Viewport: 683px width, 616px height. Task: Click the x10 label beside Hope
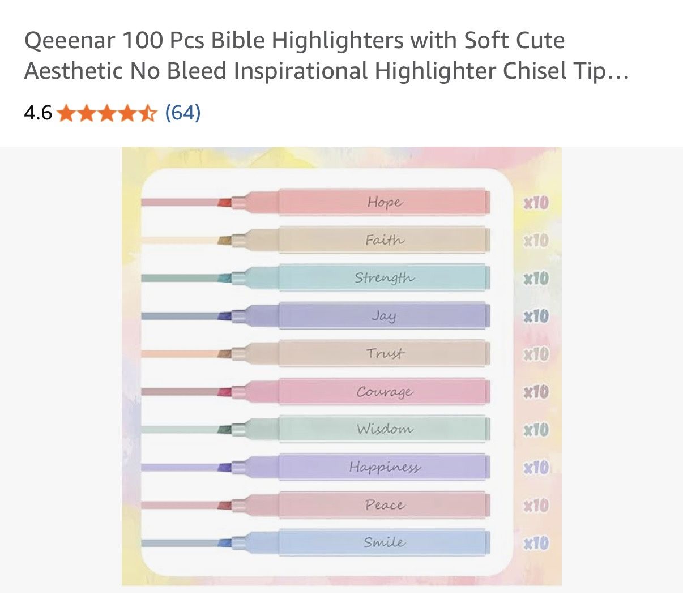coord(536,203)
